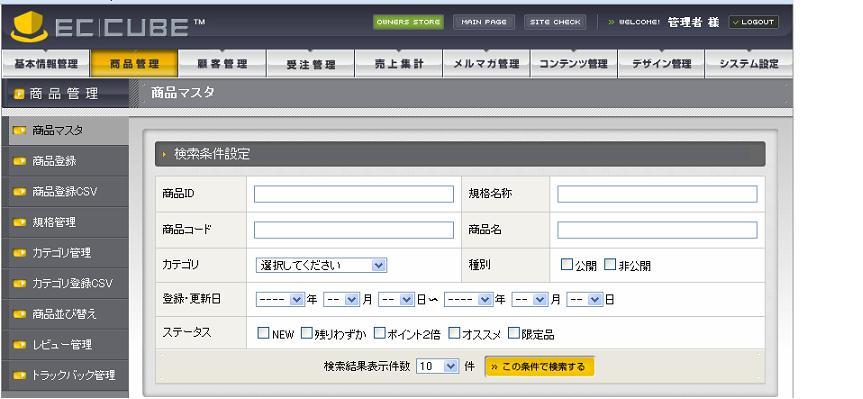Click icon beside カテゴリ管理 sidebar item
The width and height of the screenshot is (863, 399).
(19, 253)
